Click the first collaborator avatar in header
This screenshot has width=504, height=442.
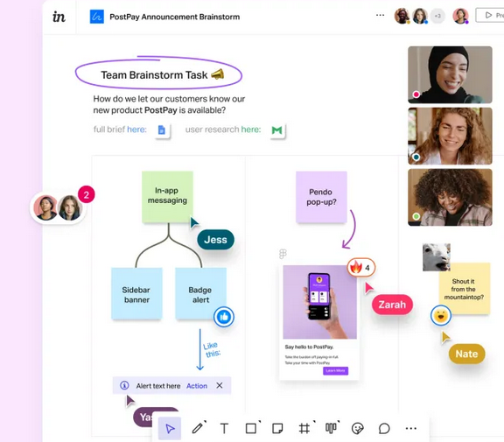(x=402, y=16)
